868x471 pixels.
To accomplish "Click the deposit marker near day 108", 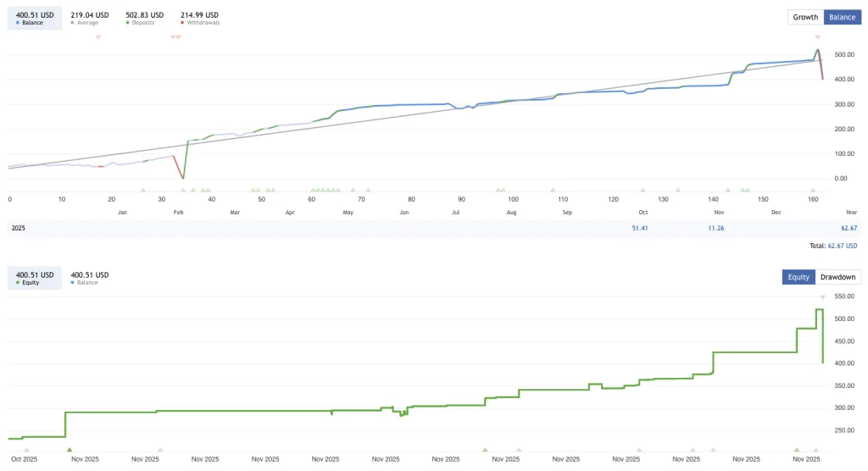I will (x=553, y=190).
